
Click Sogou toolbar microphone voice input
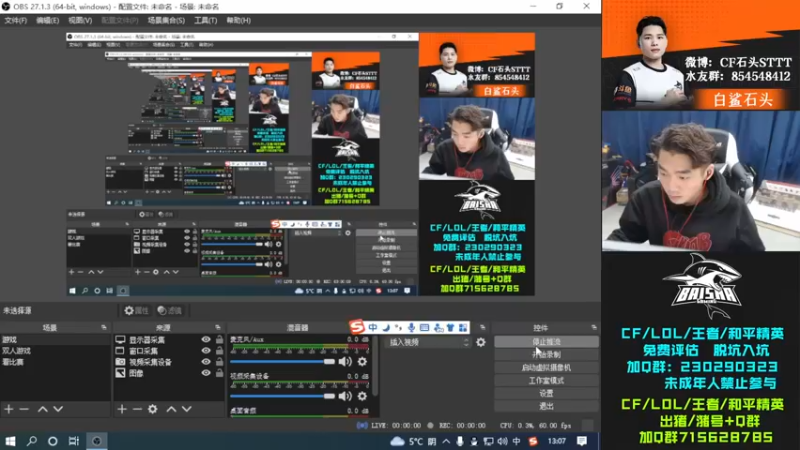click(x=411, y=328)
